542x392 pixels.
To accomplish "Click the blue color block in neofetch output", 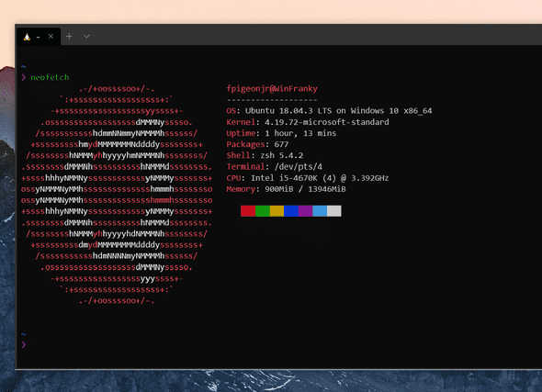I will 291,210.
